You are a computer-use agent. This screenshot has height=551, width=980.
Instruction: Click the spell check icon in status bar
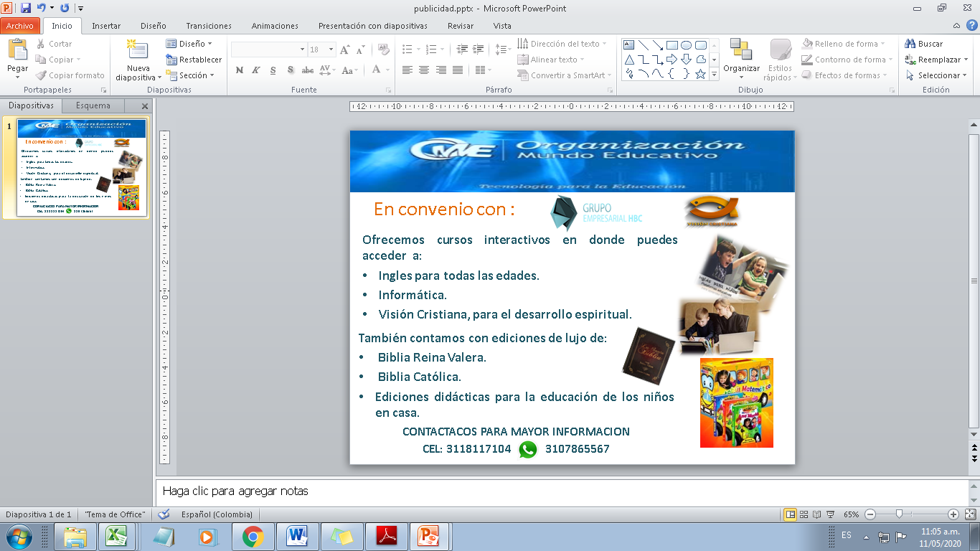coord(164,514)
